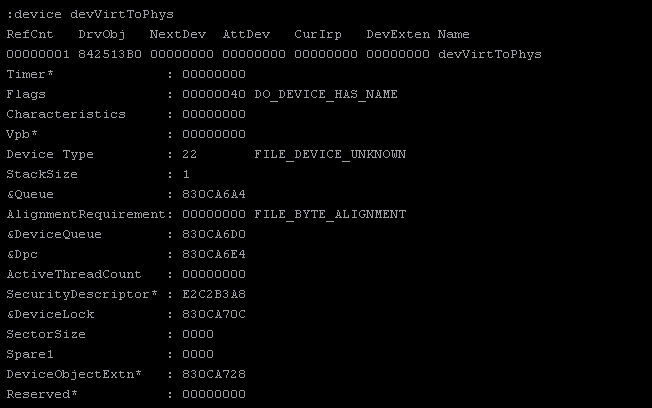Select the &Queue address 830CA6A4
Image resolution: width=652 pixels, height=408 pixels.
click(214, 194)
